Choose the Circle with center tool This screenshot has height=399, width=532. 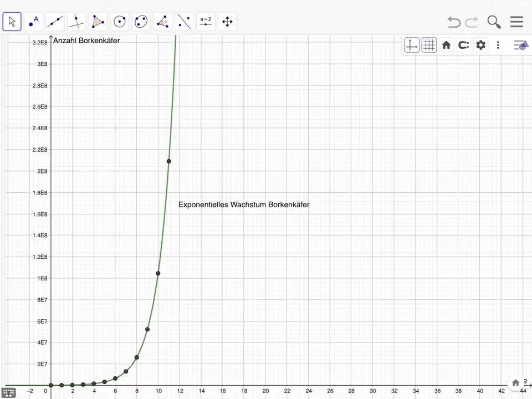[x=120, y=22]
